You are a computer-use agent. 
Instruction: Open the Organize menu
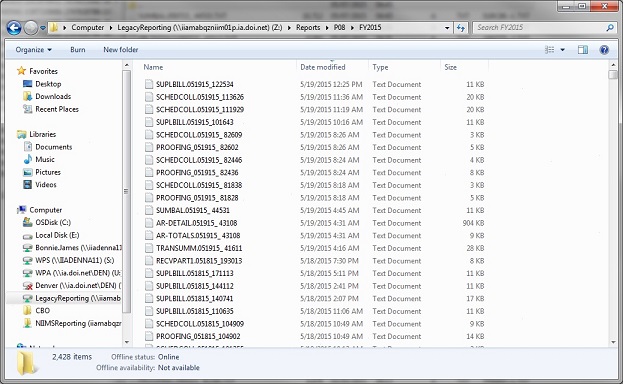coord(33,50)
